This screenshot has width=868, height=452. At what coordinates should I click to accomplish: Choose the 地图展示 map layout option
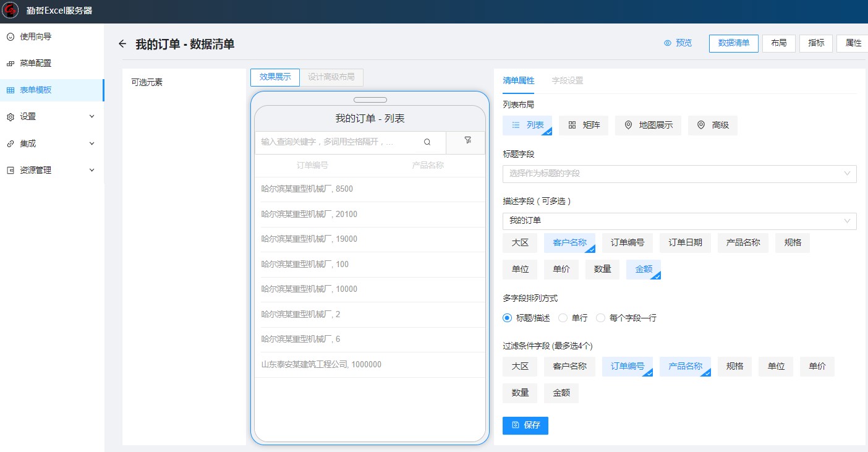(x=648, y=126)
